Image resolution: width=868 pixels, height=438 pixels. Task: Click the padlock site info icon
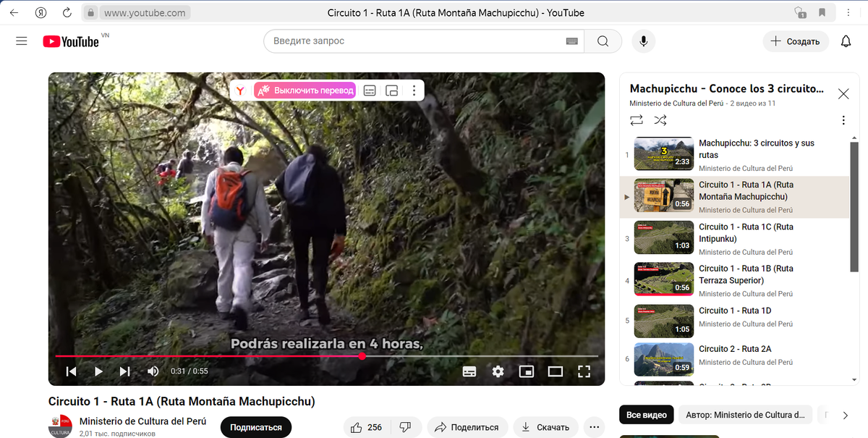90,12
